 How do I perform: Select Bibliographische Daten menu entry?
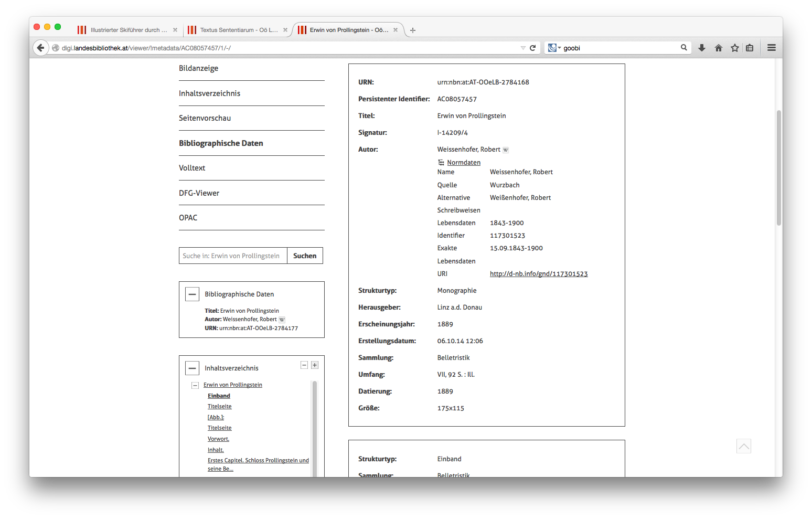click(x=221, y=143)
